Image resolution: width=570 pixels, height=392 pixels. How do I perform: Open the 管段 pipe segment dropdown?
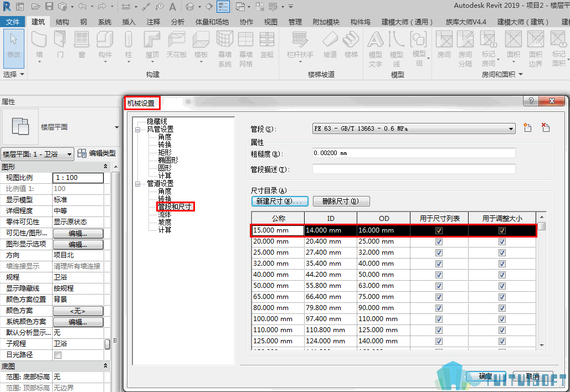pos(414,128)
